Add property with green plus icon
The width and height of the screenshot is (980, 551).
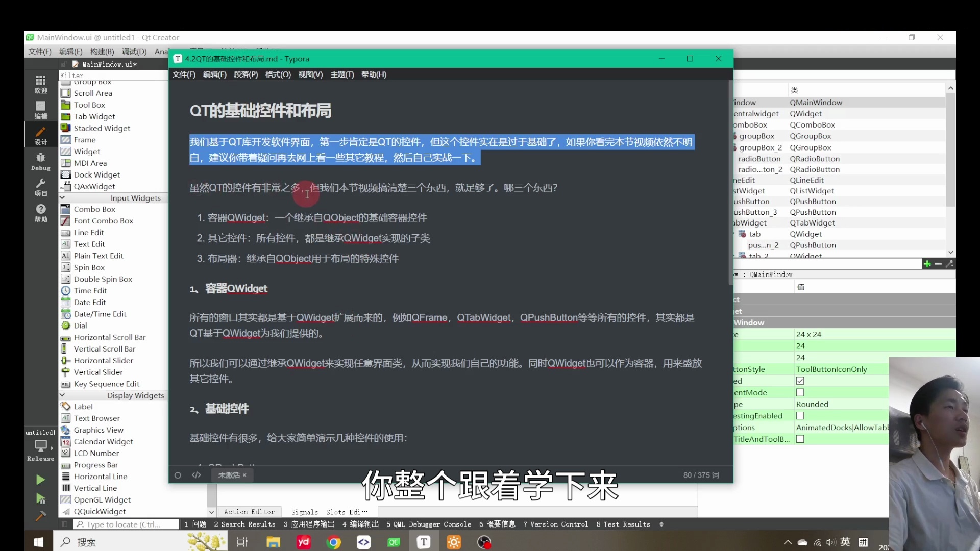[x=927, y=264]
